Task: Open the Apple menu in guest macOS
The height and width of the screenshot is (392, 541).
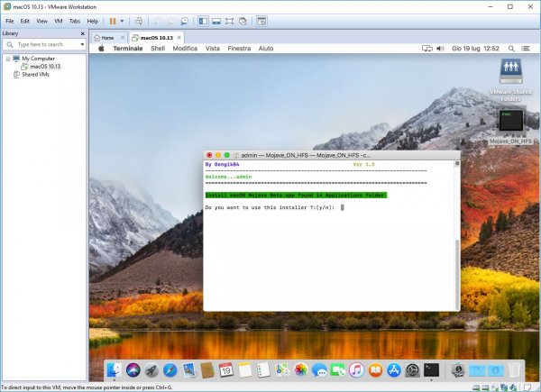Action: [101, 49]
